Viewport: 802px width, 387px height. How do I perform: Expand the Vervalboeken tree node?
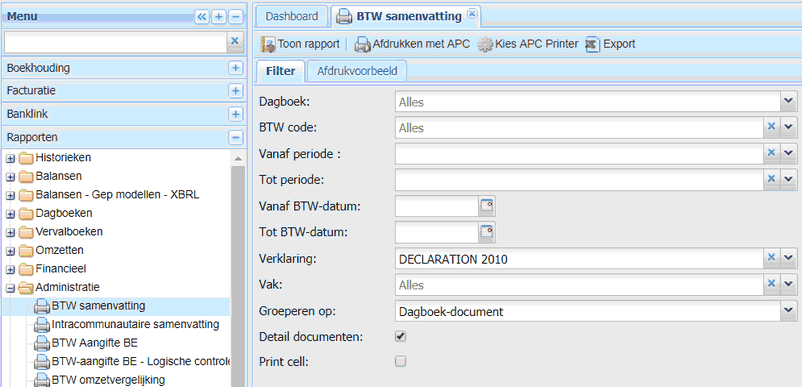click(x=10, y=233)
